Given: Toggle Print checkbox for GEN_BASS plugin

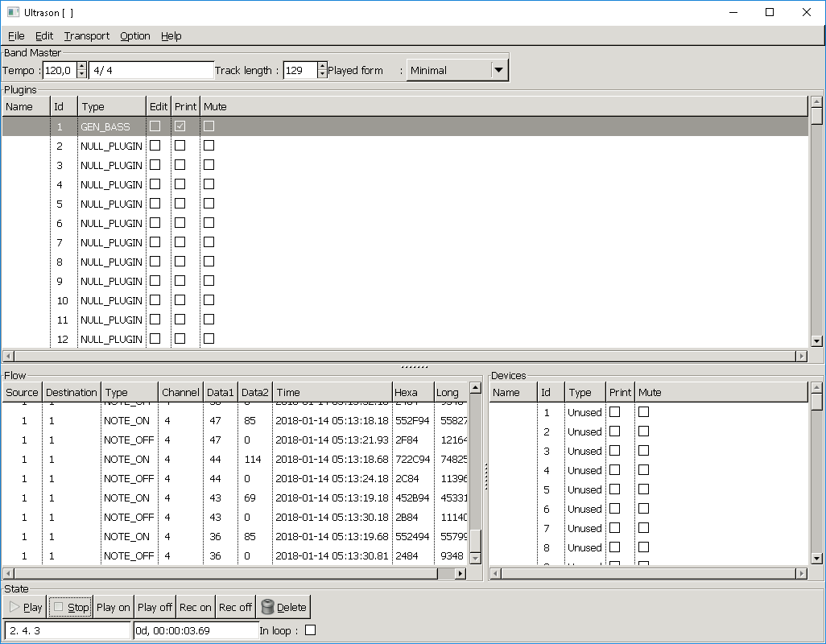Looking at the screenshot, I should click(180, 126).
